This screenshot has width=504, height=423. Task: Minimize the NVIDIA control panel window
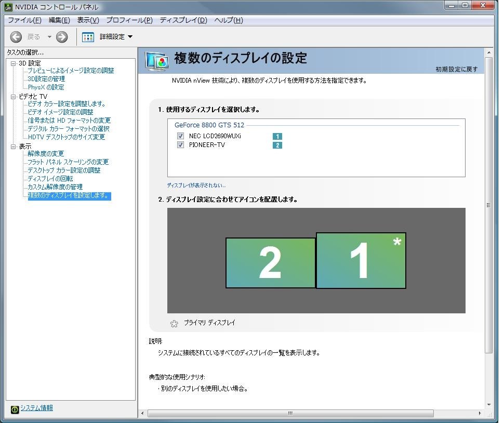(x=452, y=6)
